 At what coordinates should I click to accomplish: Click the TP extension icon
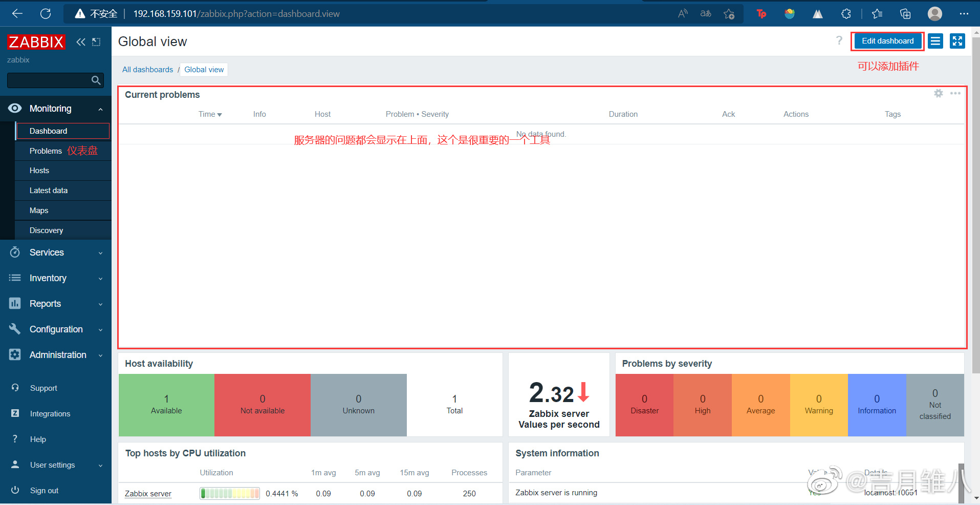tap(761, 14)
